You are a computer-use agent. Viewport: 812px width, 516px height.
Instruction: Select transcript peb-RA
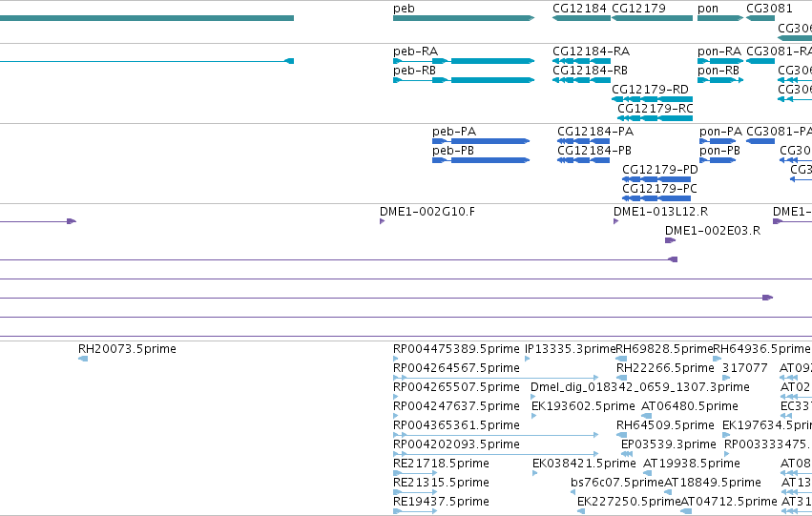(464, 61)
